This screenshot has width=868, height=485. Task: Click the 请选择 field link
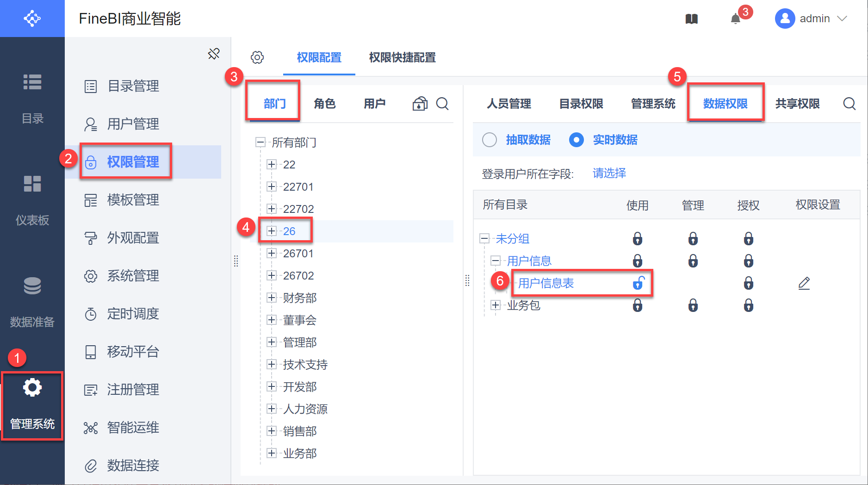pyautogui.click(x=609, y=174)
